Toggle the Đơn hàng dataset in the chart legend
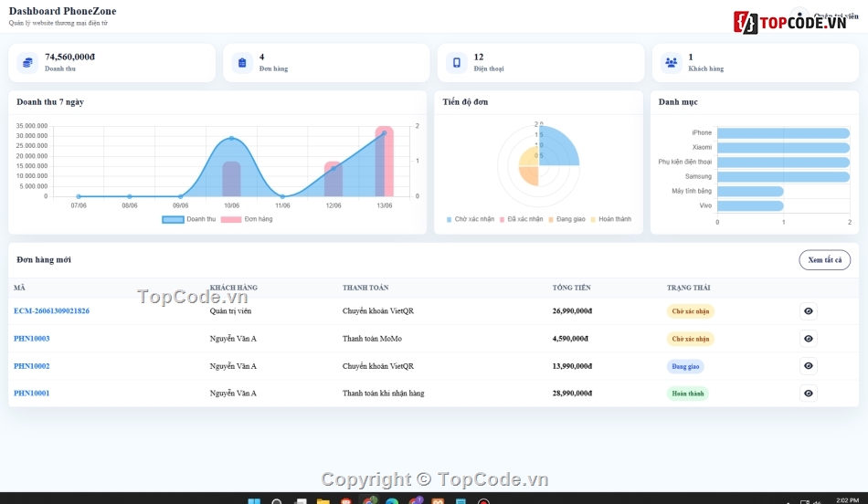Viewport: 868px width, 504px height. point(247,219)
